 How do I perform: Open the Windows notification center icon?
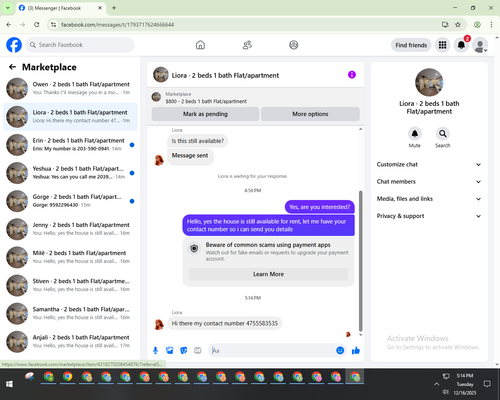click(487, 384)
